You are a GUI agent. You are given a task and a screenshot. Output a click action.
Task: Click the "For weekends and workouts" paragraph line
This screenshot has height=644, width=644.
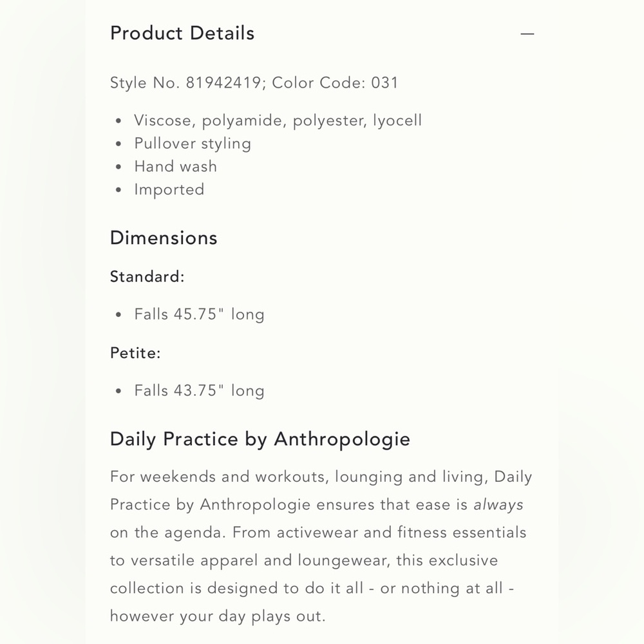[321, 477]
